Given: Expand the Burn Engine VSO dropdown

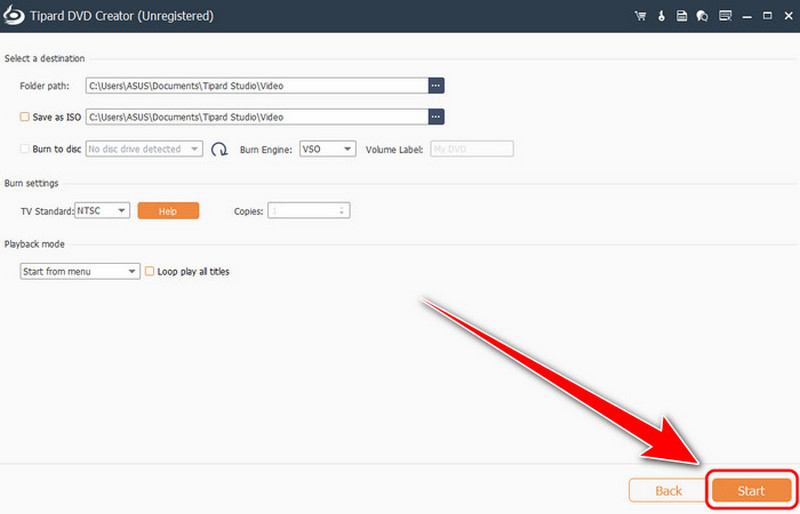Looking at the screenshot, I should click(328, 149).
